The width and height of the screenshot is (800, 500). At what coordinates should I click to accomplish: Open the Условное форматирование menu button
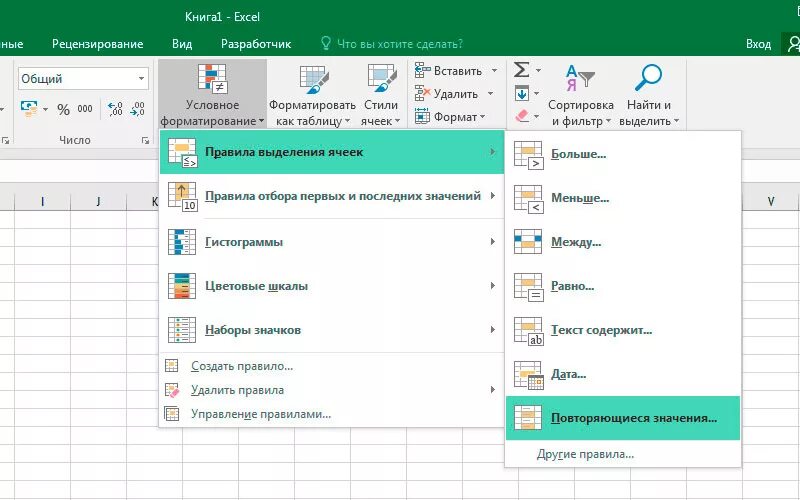click(x=212, y=94)
